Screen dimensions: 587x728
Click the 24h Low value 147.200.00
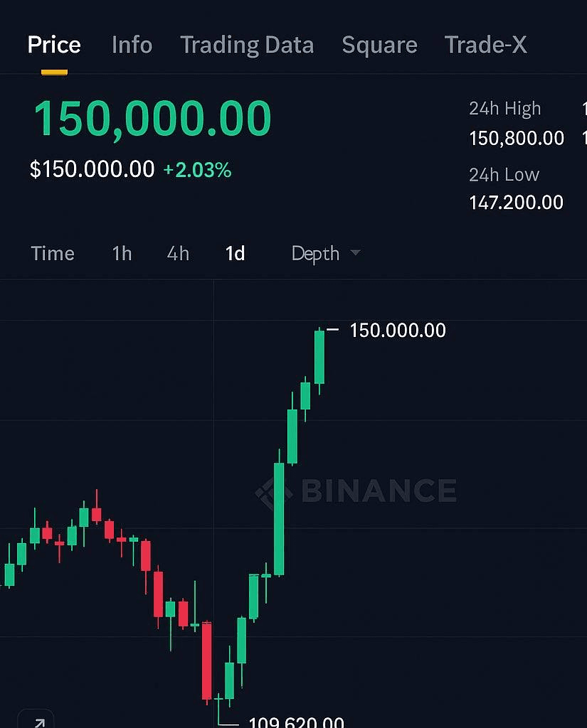point(516,203)
